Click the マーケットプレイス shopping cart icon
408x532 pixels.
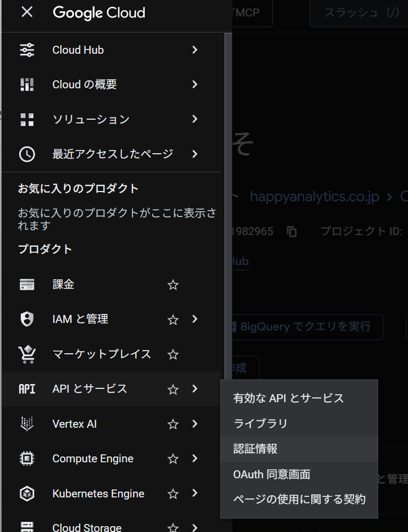pyautogui.click(x=27, y=354)
